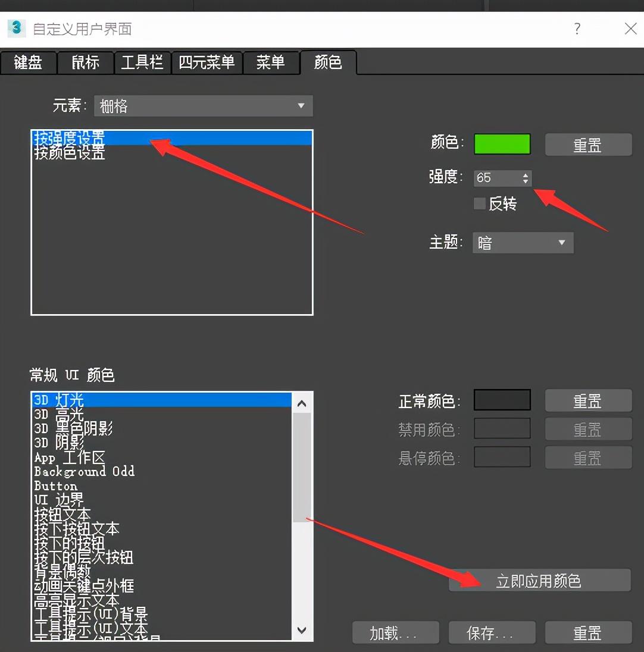Switch to the 鼠标 tab

pos(85,62)
